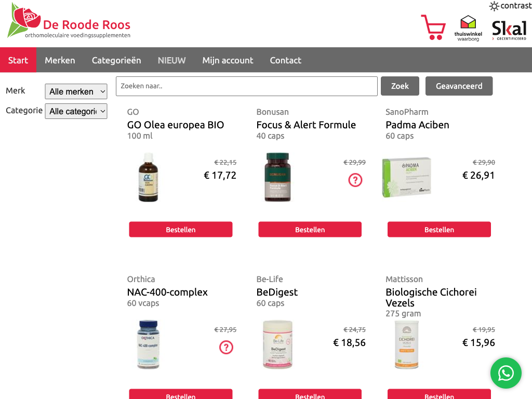Open the Merken menu item
Viewport: 532px width, 399px height.
[60, 60]
